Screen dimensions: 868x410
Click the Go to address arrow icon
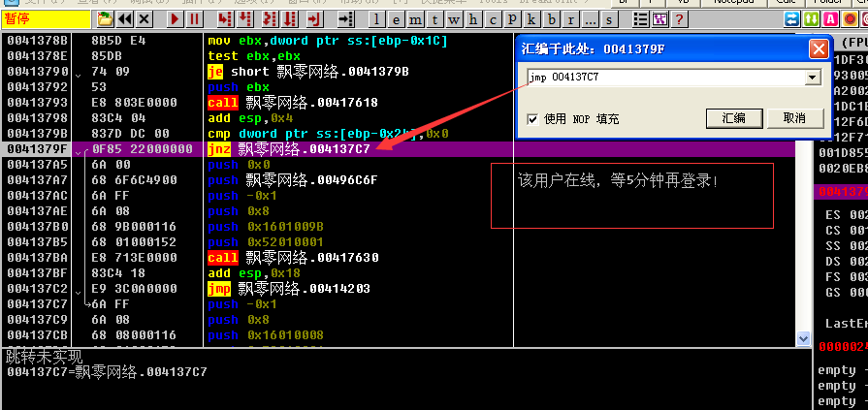(346, 19)
